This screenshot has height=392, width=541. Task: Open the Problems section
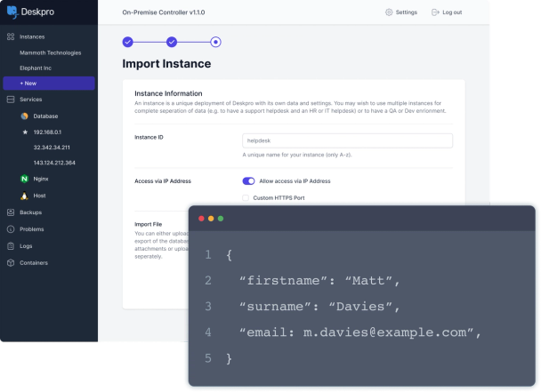[x=32, y=229]
